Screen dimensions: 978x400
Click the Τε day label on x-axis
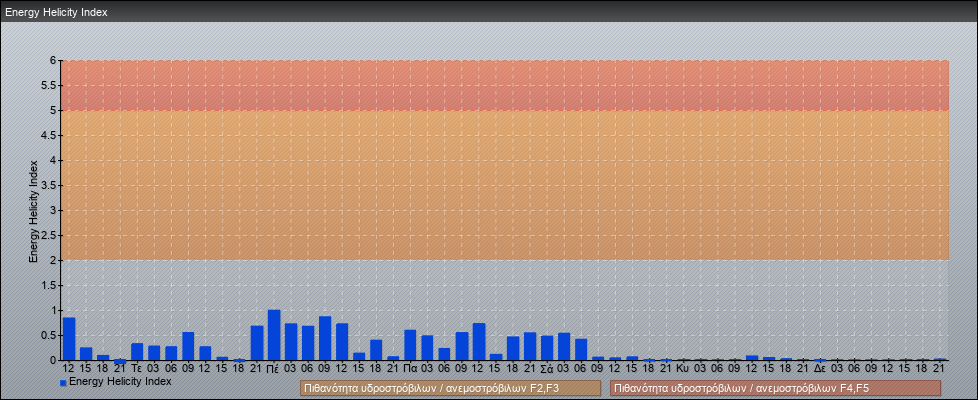point(137,368)
